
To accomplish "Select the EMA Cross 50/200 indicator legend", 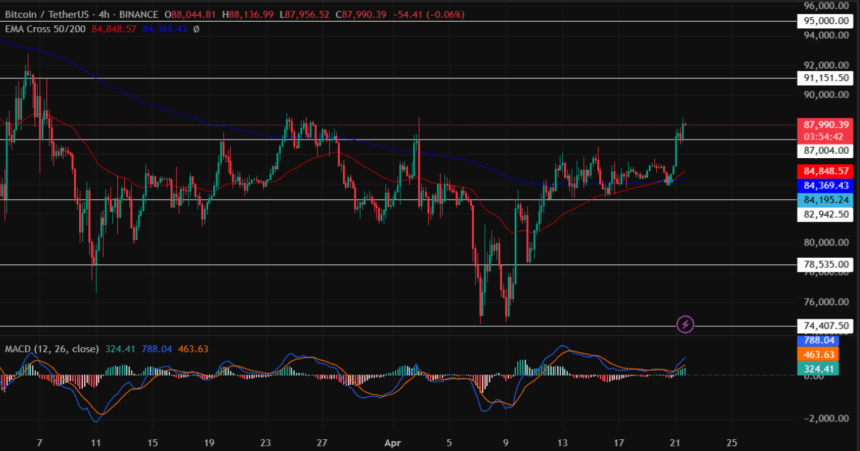I will (46, 29).
